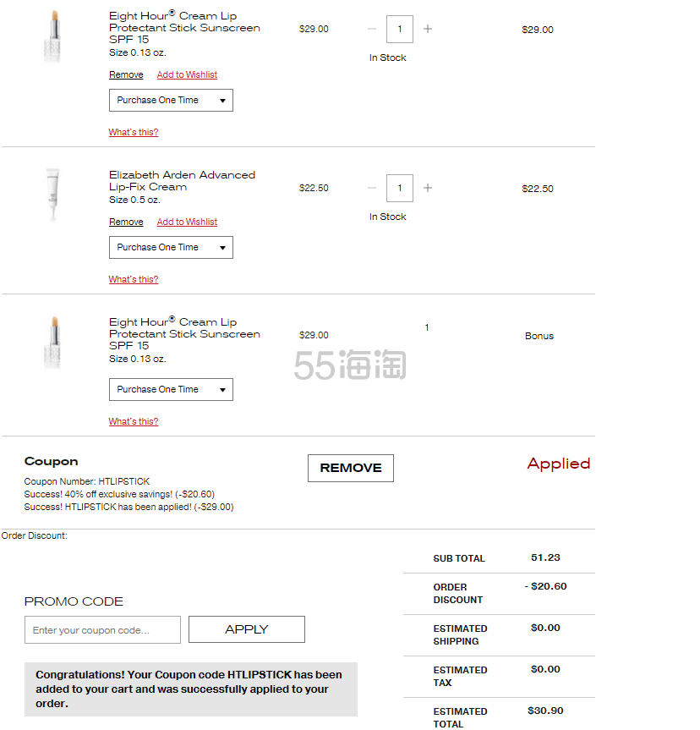Screen dimensions: 700x730
Task: Open purchase frequency dropdown for first item
Action: [171, 101]
